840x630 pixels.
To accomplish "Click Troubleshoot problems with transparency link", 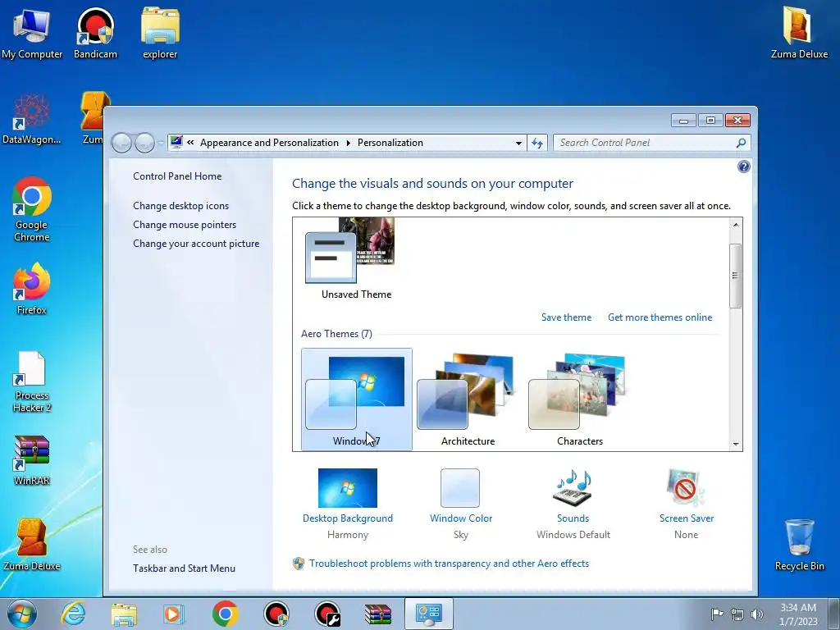I will tap(449, 564).
